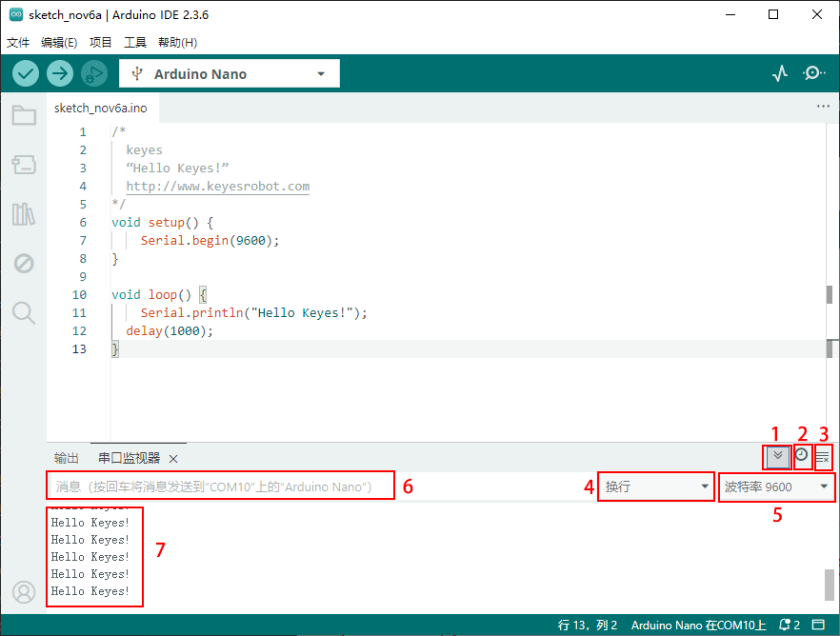Clear the serial monitor output
The height and width of the screenshot is (636, 840).
(823, 458)
